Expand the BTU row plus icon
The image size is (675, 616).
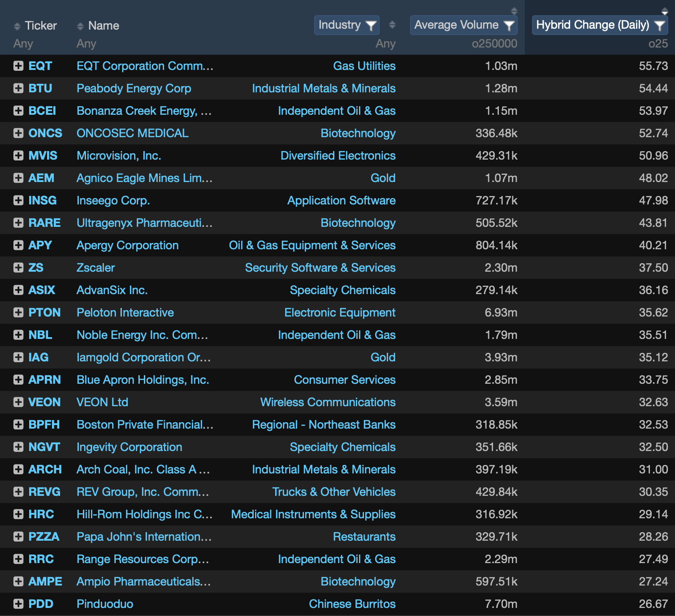coord(18,88)
